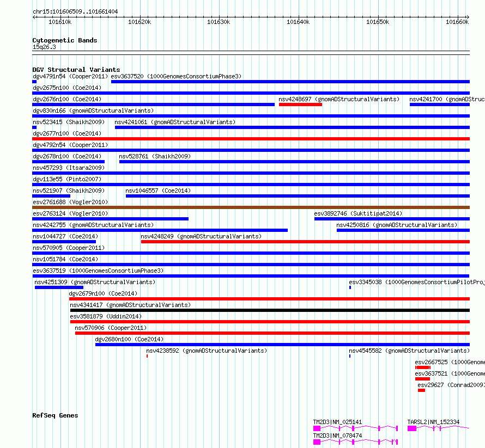Click TM2D3 NM_078474 gene glyph
This screenshot has height=448, width=485.
pos(355,442)
